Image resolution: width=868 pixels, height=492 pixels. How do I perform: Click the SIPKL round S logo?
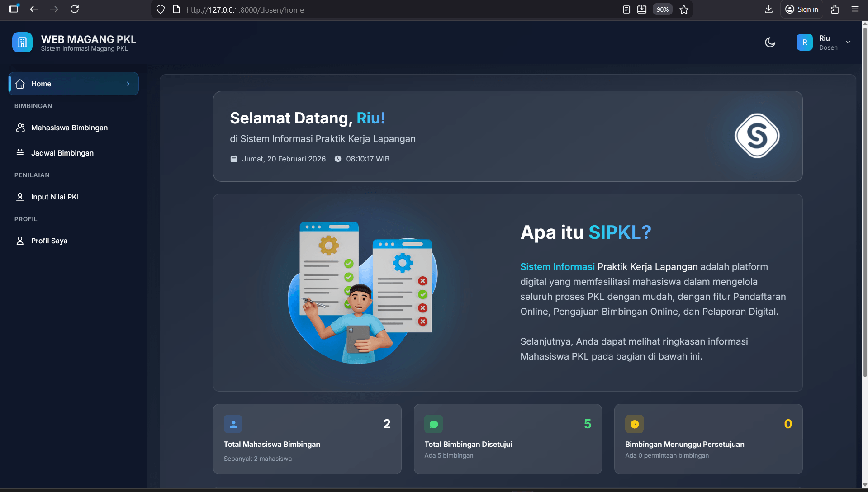(x=757, y=136)
